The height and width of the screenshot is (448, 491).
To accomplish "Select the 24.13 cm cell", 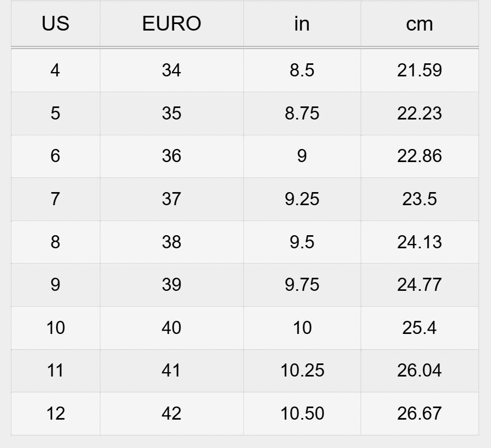I will 419,242.
